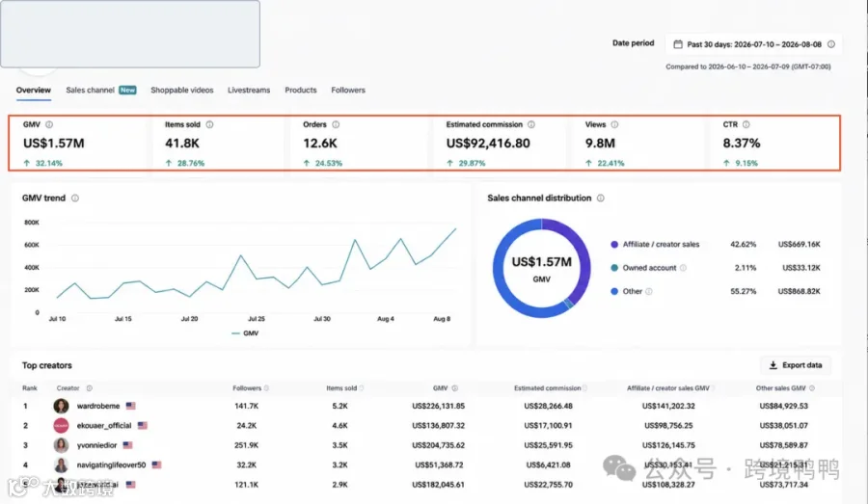Click info icon beside GMV trend title
This screenshot has height=504, width=868.
pyautogui.click(x=75, y=199)
